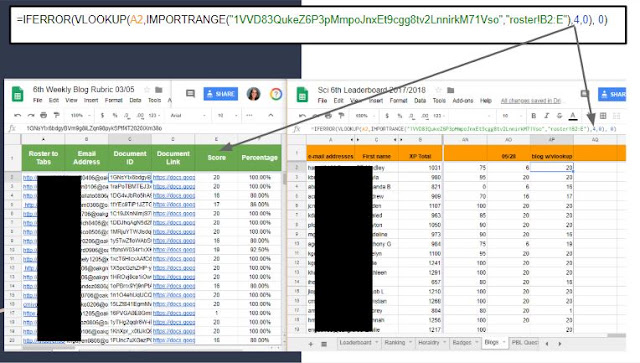The image size is (640, 363).
Task: Click the Leaderboard formula bar with IFERROR
Action: tap(465, 129)
